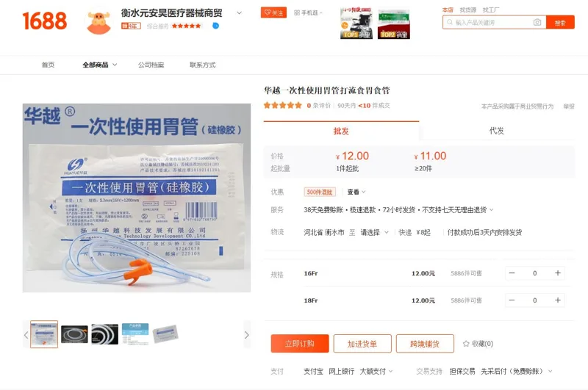Image resolution: width=588 pixels, height=390 pixels.
Task: Switch to the 代发 tab
Action: tap(497, 131)
